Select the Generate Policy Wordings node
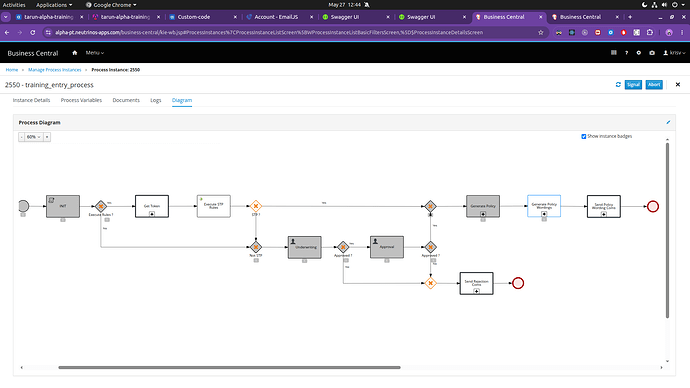The image size is (690, 388). point(544,206)
